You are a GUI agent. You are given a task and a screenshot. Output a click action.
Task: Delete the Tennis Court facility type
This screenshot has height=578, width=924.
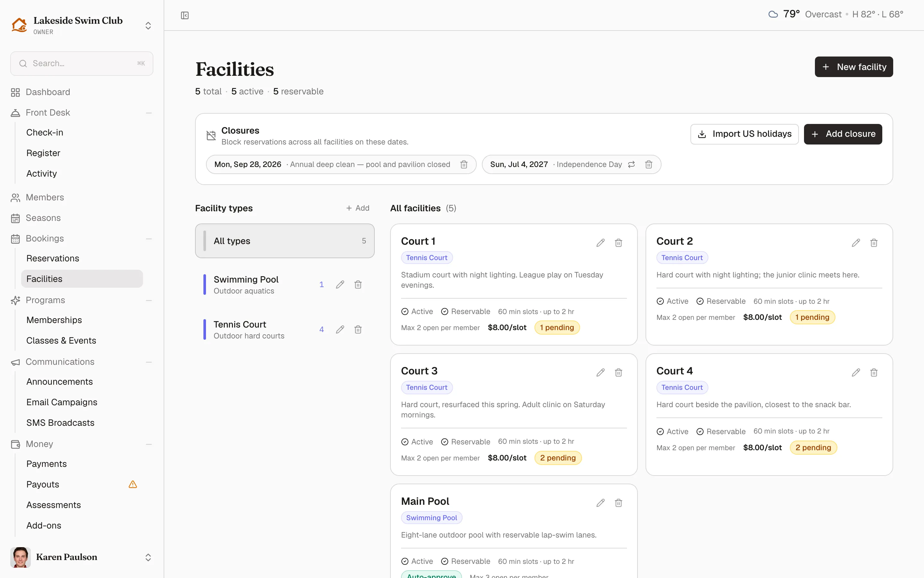point(358,329)
